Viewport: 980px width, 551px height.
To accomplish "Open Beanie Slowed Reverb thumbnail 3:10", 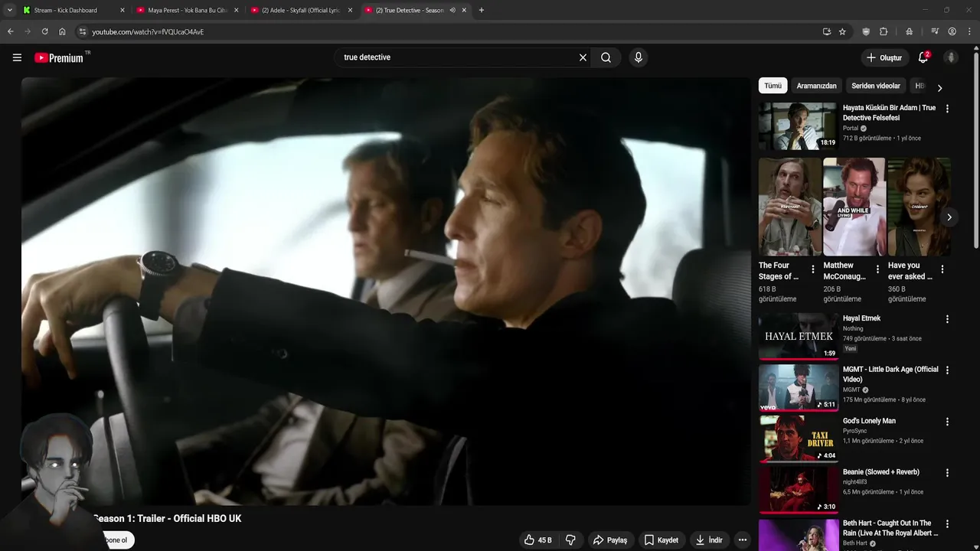I will (x=799, y=490).
